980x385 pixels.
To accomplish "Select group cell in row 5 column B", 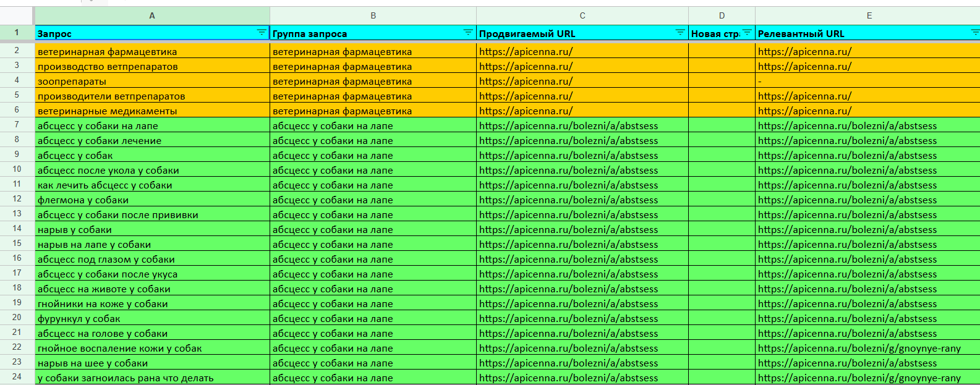I will tap(373, 96).
